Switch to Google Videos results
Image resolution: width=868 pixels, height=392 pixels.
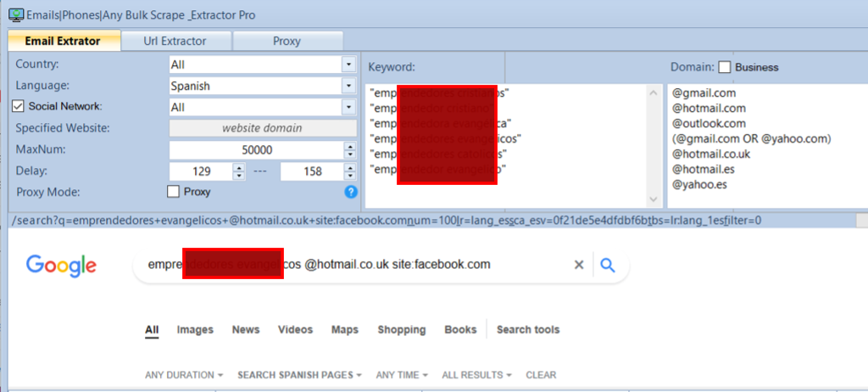tap(295, 330)
